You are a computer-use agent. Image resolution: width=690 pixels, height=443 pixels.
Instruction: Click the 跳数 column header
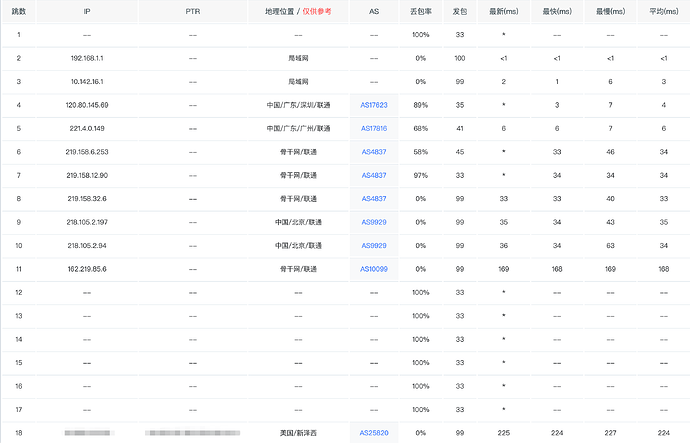click(18, 11)
